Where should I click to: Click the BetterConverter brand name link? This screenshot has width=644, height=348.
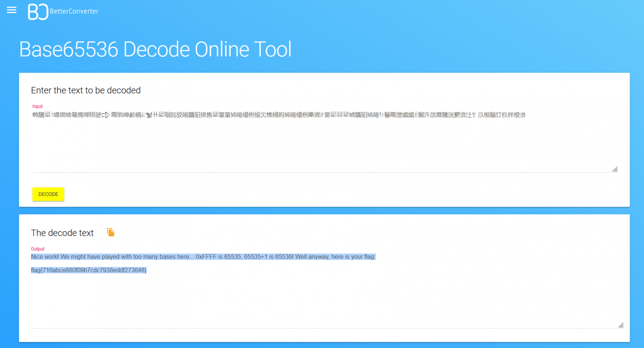pyautogui.click(x=74, y=12)
